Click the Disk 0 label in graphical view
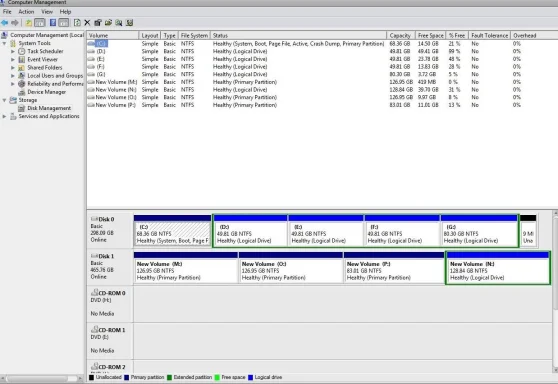This screenshot has height=384, width=558. pos(106,219)
